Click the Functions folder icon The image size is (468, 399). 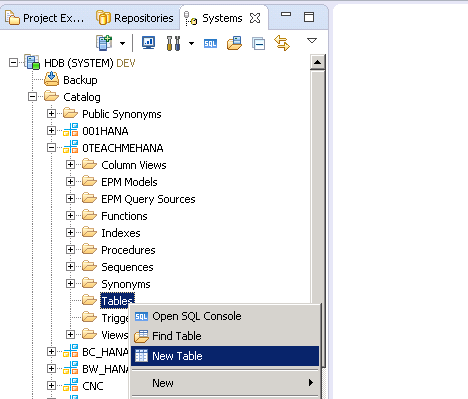[x=89, y=215]
